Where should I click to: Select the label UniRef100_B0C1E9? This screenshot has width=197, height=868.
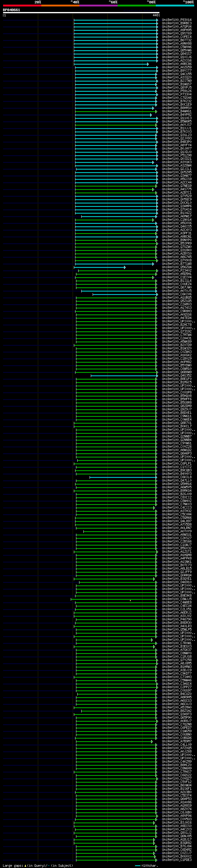[x=177, y=104]
